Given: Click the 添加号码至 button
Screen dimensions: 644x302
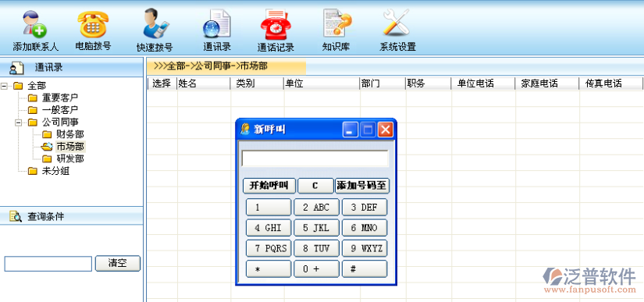Looking at the screenshot, I should point(362,186).
